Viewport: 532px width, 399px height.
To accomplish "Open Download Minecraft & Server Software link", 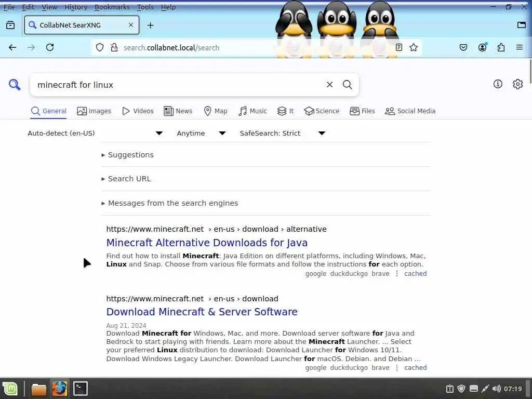I will (202, 312).
